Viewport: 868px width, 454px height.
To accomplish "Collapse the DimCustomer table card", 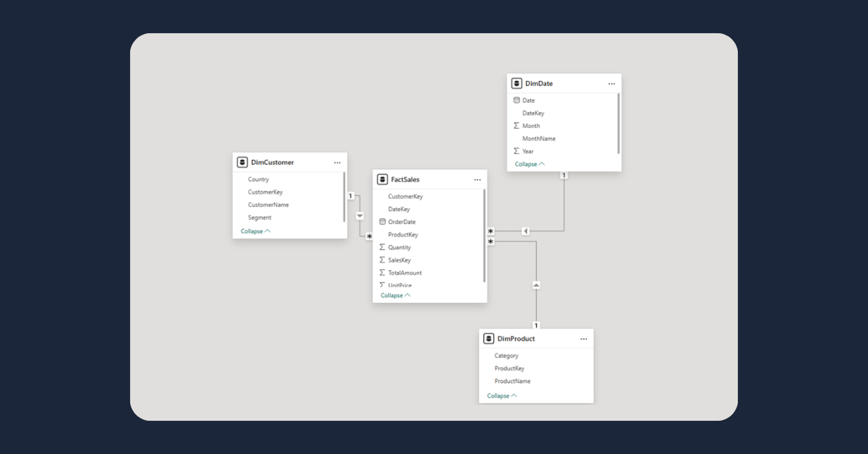I will [255, 231].
